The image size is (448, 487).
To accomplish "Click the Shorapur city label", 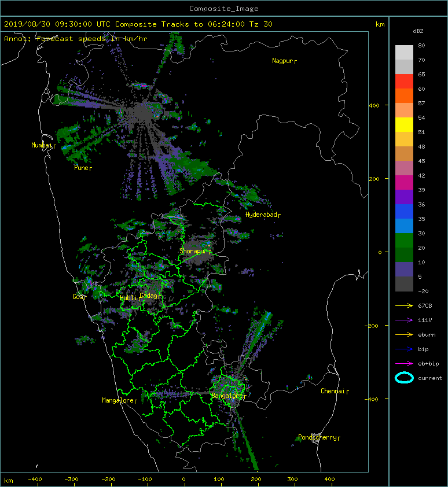I will (x=193, y=251).
